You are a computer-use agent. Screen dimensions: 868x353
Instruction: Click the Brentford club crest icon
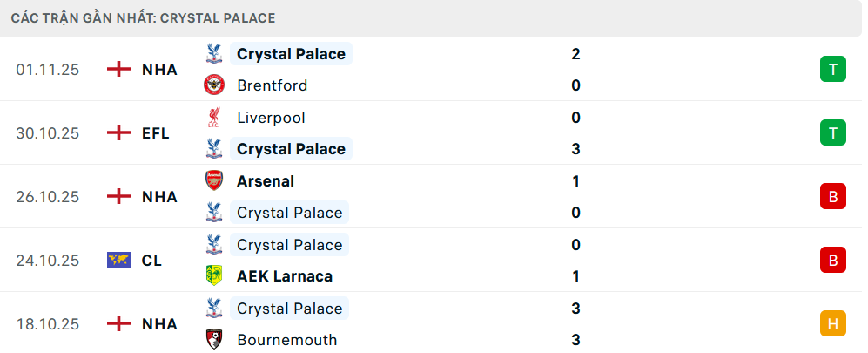tap(213, 85)
